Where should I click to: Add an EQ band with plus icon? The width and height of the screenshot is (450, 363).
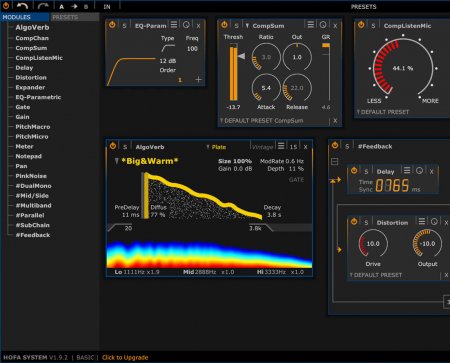(x=198, y=80)
